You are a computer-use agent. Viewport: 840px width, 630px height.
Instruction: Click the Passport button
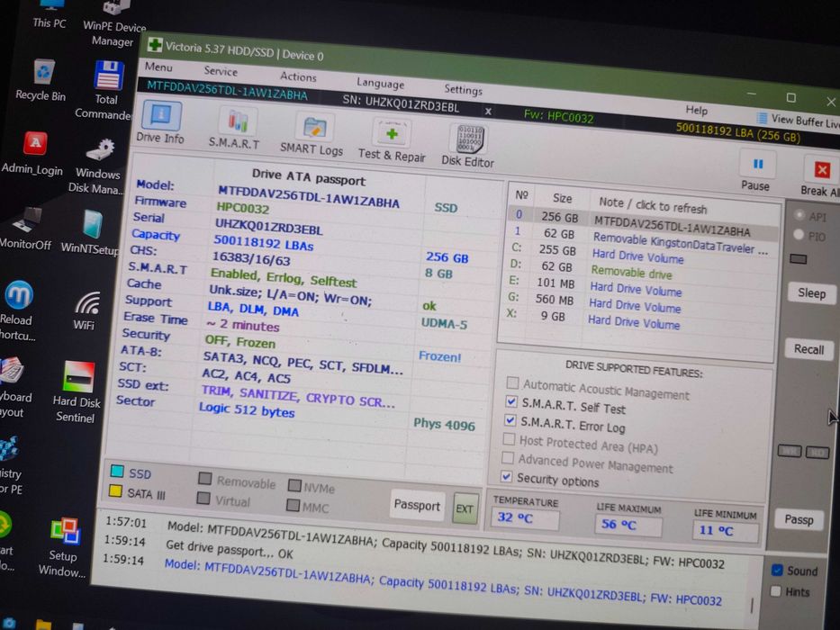(417, 505)
